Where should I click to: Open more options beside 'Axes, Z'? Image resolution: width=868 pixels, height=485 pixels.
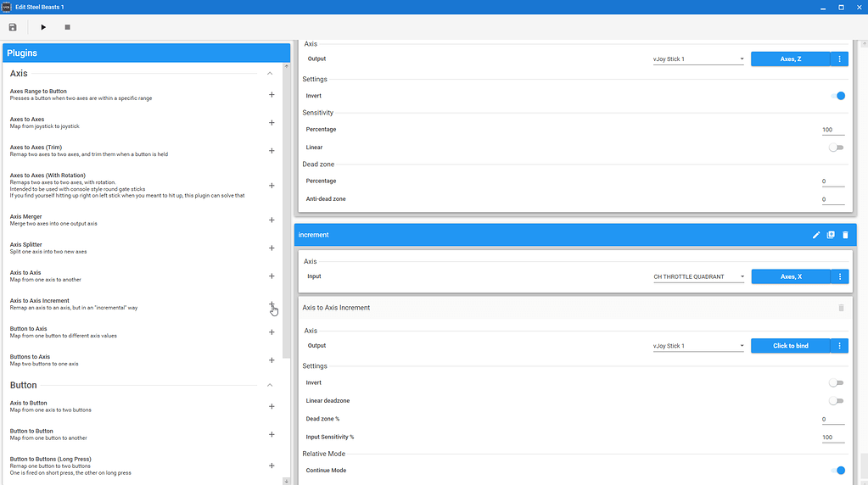click(839, 59)
